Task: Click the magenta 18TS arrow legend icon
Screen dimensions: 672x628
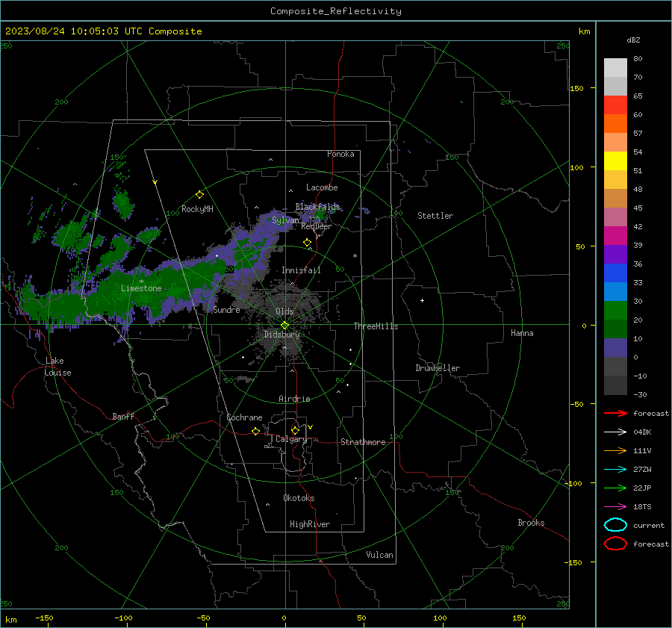Action: pos(615,507)
